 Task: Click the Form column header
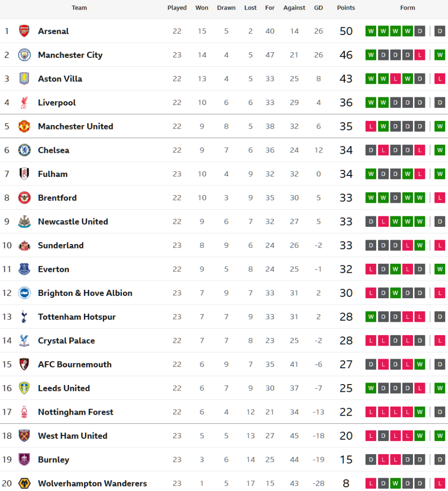[407, 8]
